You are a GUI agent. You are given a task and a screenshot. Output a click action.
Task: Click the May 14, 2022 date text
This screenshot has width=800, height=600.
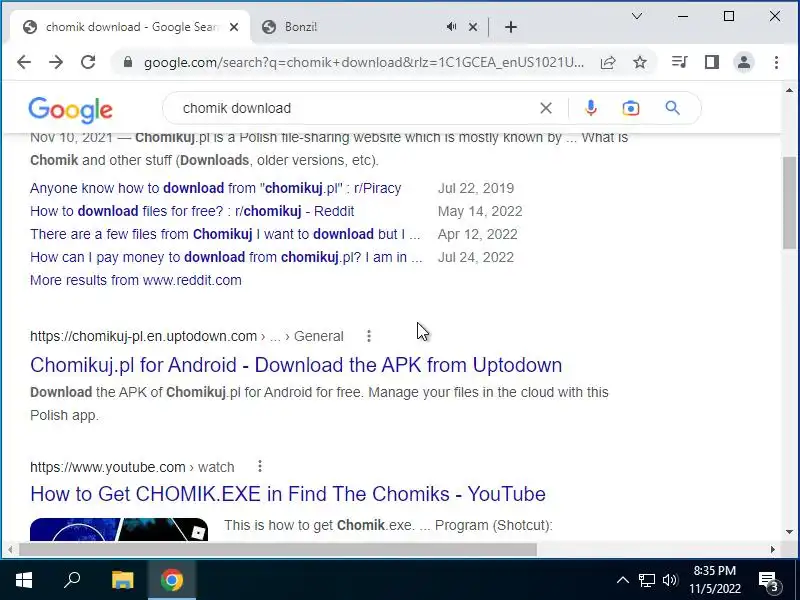(x=480, y=211)
